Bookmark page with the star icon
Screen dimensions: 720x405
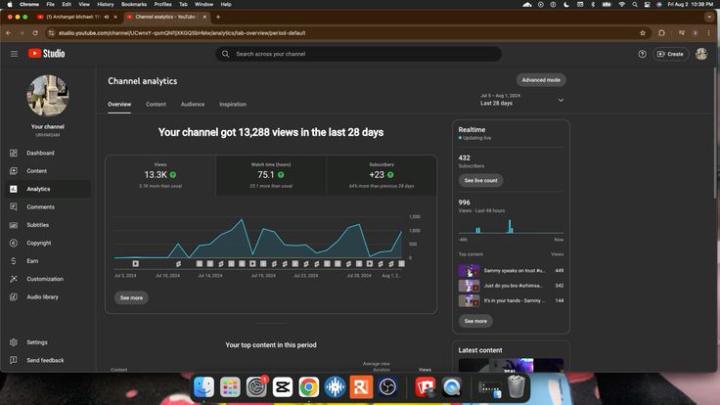click(x=642, y=33)
